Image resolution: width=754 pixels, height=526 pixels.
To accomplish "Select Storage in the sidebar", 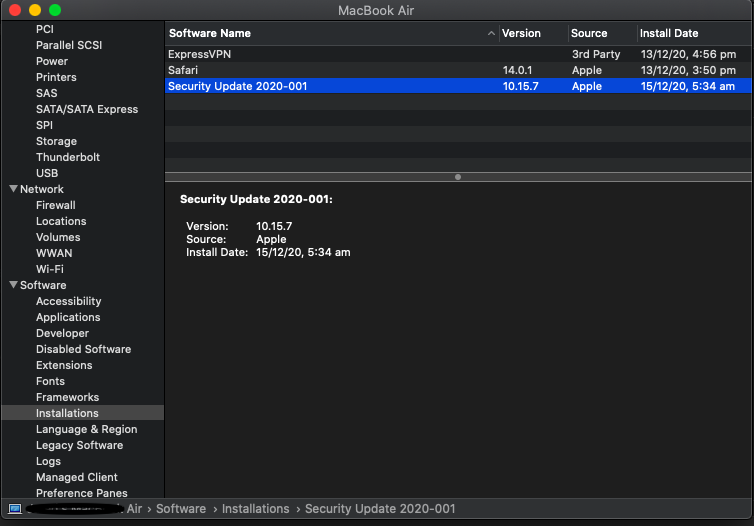I will 56,141.
